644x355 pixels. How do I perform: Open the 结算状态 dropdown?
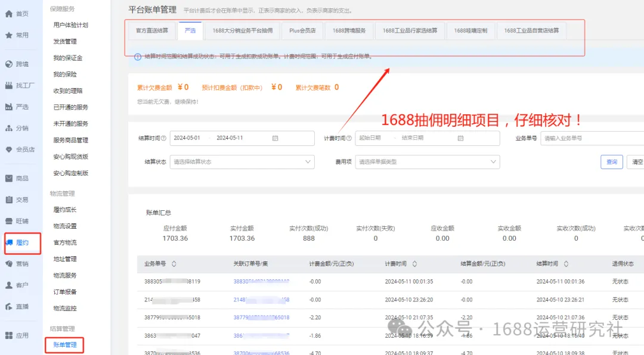[x=242, y=161]
